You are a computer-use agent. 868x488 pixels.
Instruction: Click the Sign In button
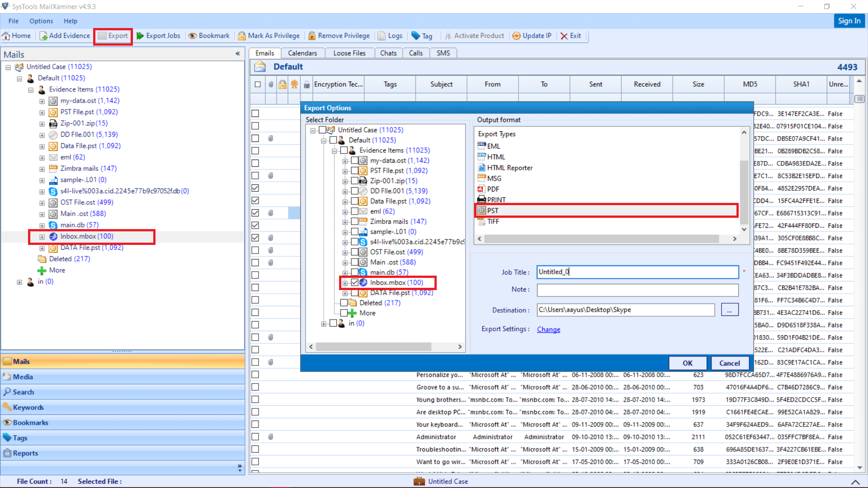(x=849, y=21)
